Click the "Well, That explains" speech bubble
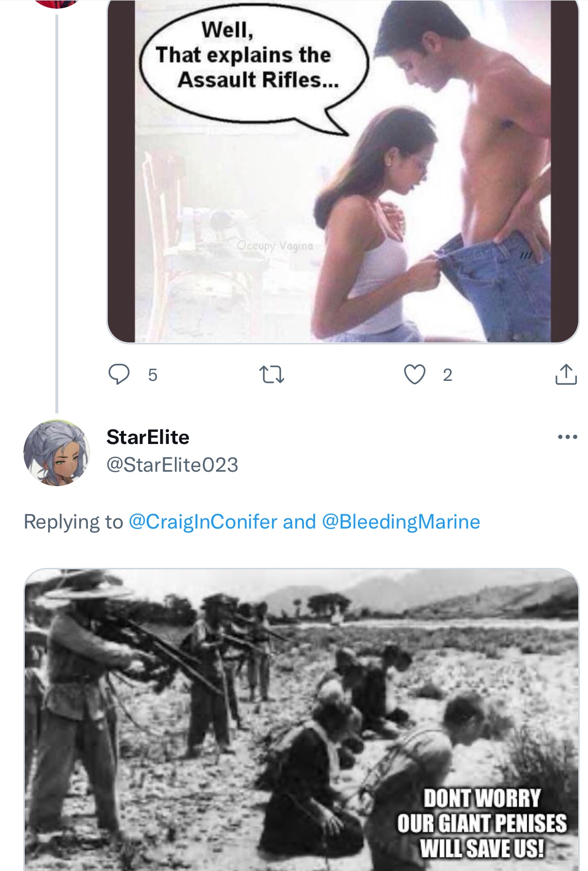 pos(248,56)
